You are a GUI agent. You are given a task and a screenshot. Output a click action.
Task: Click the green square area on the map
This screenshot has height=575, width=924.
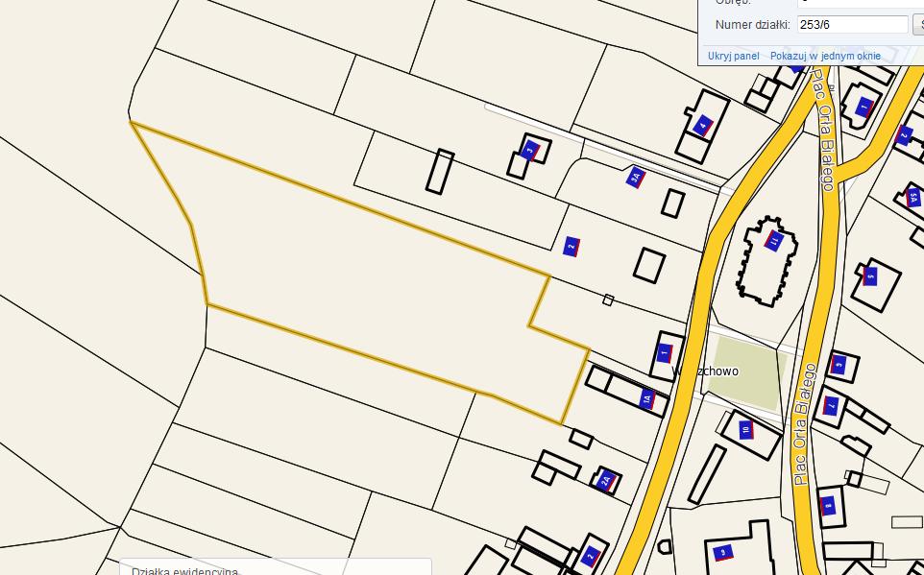tap(747, 374)
